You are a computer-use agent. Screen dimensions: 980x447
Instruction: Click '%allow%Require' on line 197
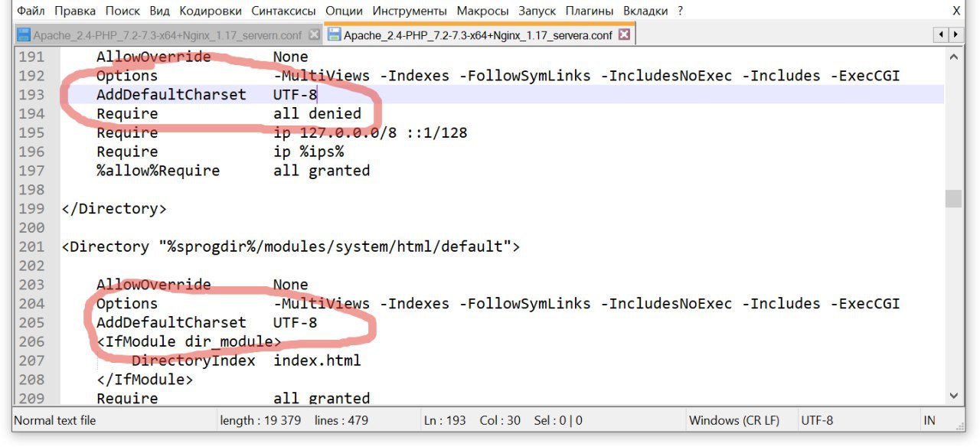click(x=158, y=171)
